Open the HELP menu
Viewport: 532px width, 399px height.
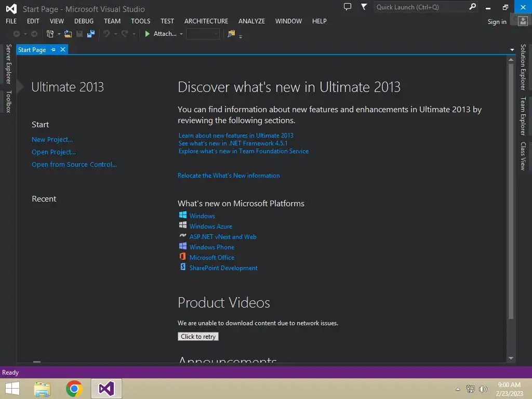pyautogui.click(x=320, y=21)
